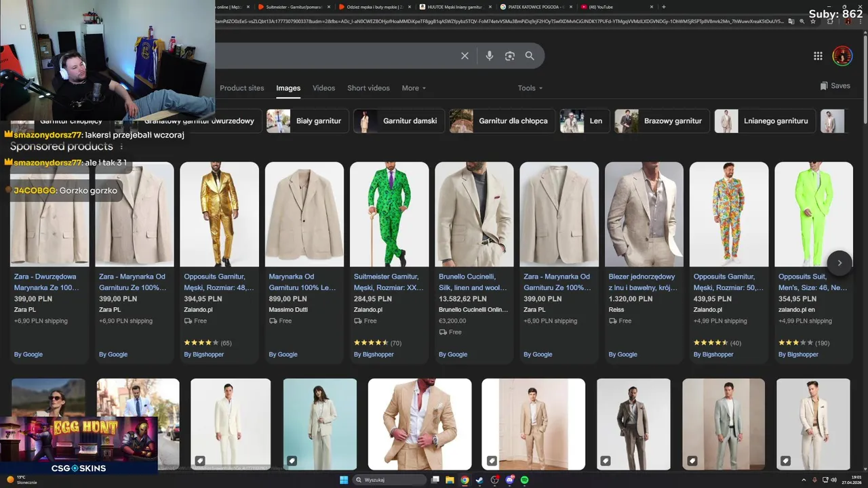868x488 pixels.
Task: Click 1.320,00 PLN price text
Action: coord(630,298)
